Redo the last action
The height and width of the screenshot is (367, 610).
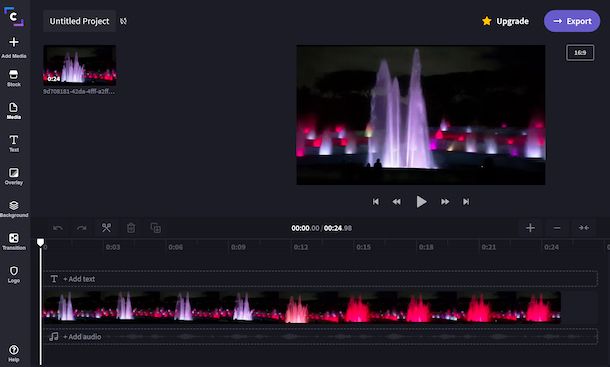tap(82, 228)
